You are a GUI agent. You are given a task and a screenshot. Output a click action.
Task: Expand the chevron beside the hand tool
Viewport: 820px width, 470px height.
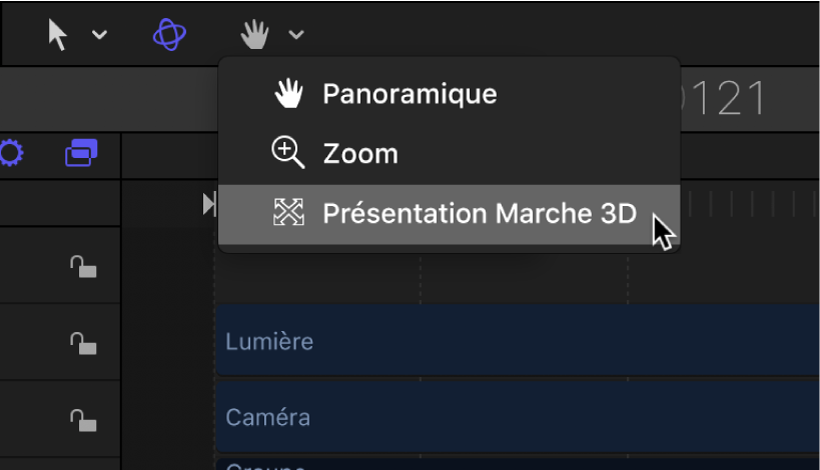point(296,35)
